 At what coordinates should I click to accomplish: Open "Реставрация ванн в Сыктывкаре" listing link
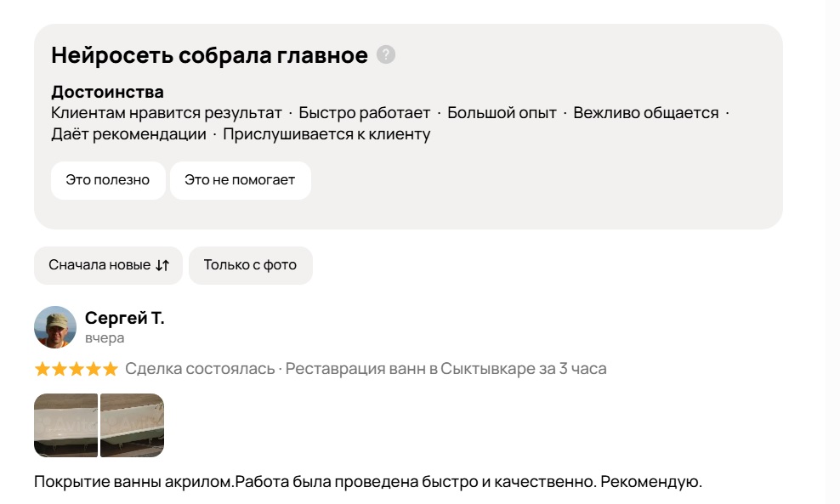(446, 369)
